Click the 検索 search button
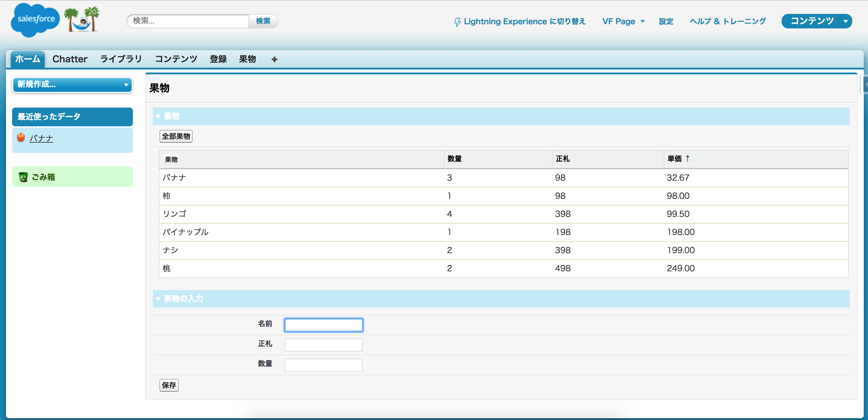Viewport: 868px width, 420px height. point(263,21)
